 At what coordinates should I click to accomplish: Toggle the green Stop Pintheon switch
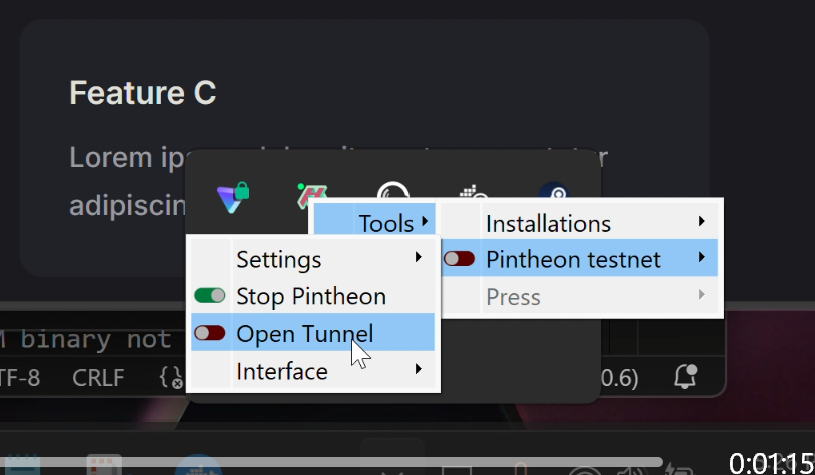pyautogui.click(x=210, y=296)
